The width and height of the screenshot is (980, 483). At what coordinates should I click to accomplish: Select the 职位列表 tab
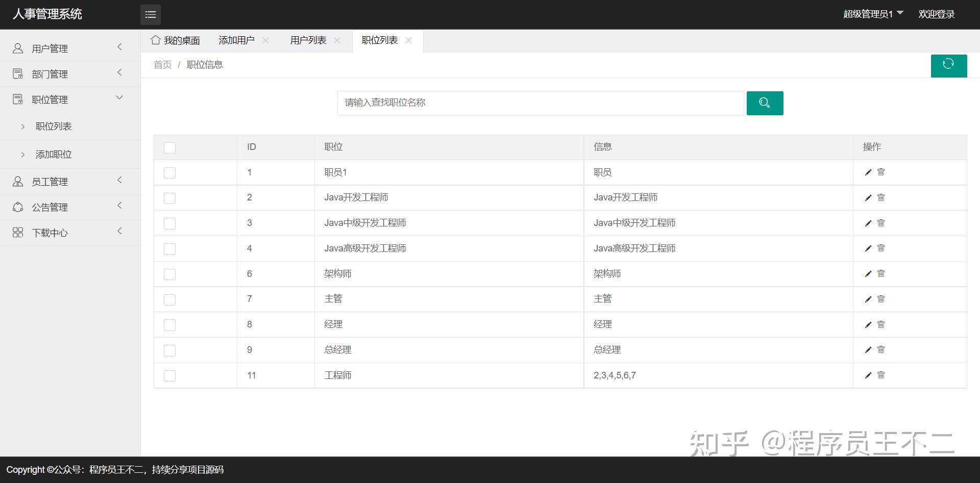379,40
